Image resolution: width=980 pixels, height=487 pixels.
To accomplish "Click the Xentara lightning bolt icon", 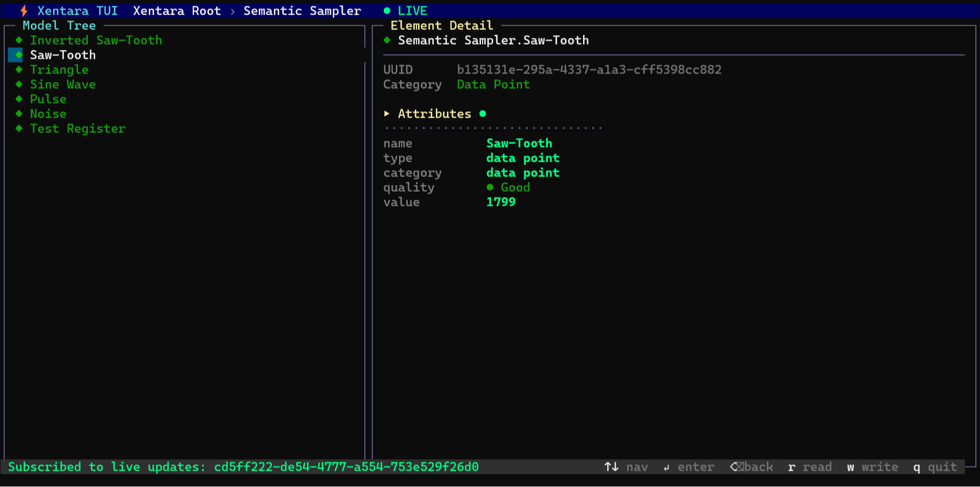I will [24, 11].
